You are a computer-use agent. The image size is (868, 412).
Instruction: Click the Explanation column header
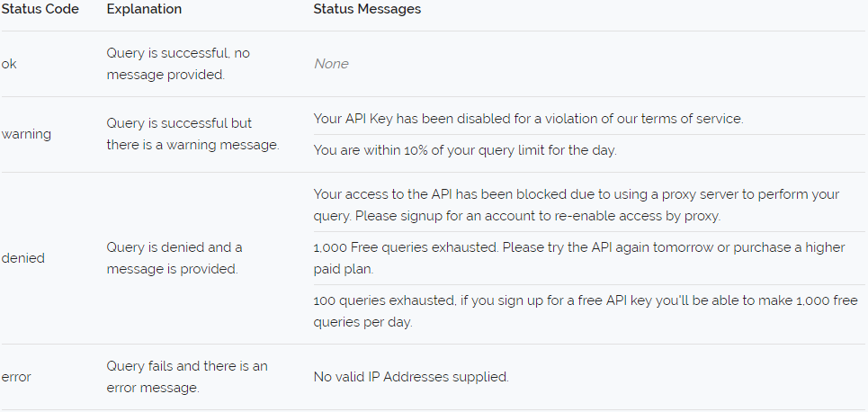tap(144, 9)
